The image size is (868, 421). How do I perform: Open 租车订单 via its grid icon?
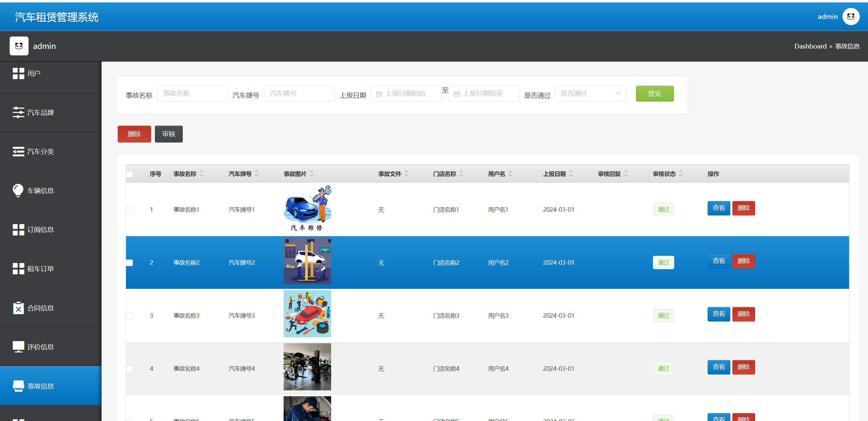18,269
